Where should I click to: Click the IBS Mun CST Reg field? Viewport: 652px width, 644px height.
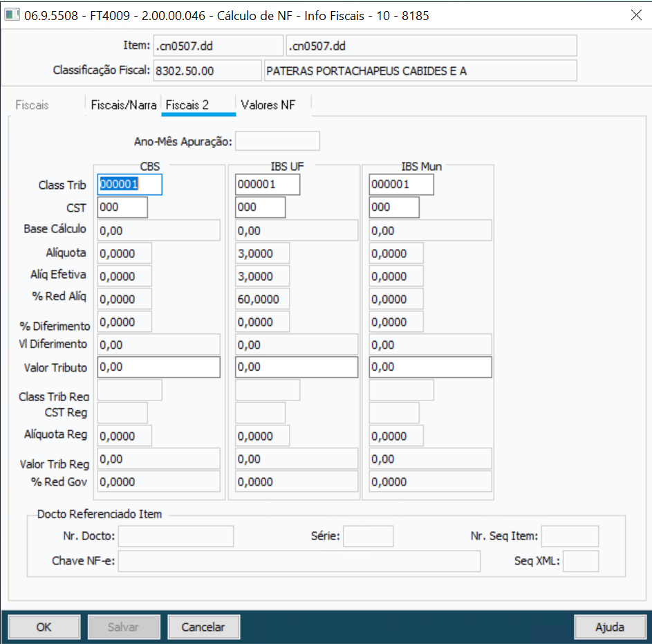394,413
